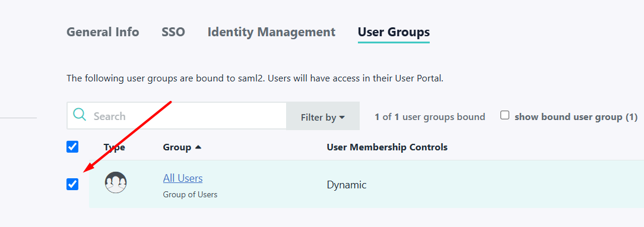This screenshot has width=644, height=227.
Task: Click the Group of Users subtitle text
Action: pyautogui.click(x=190, y=194)
